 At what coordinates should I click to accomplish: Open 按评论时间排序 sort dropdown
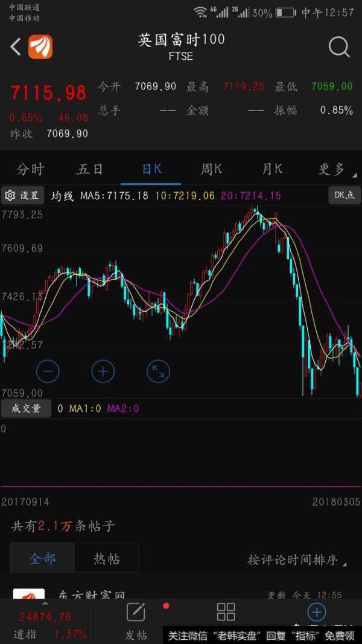pyautogui.click(x=296, y=559)
